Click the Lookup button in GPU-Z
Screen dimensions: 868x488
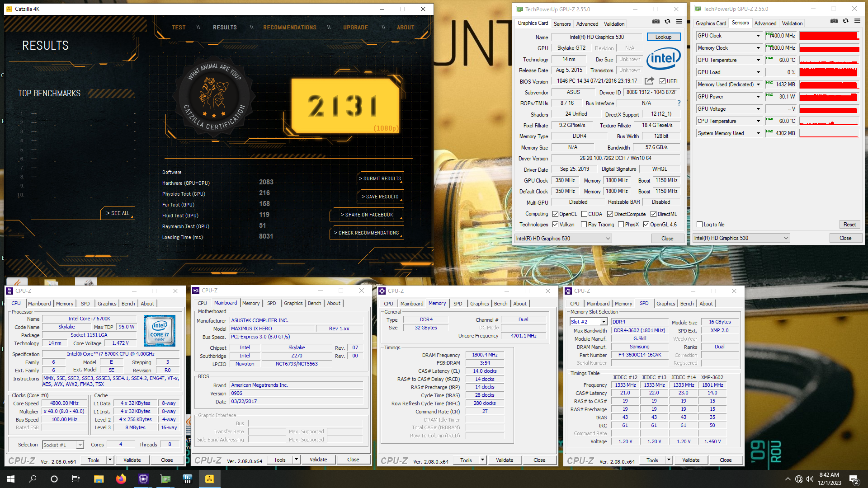point(663,37)
